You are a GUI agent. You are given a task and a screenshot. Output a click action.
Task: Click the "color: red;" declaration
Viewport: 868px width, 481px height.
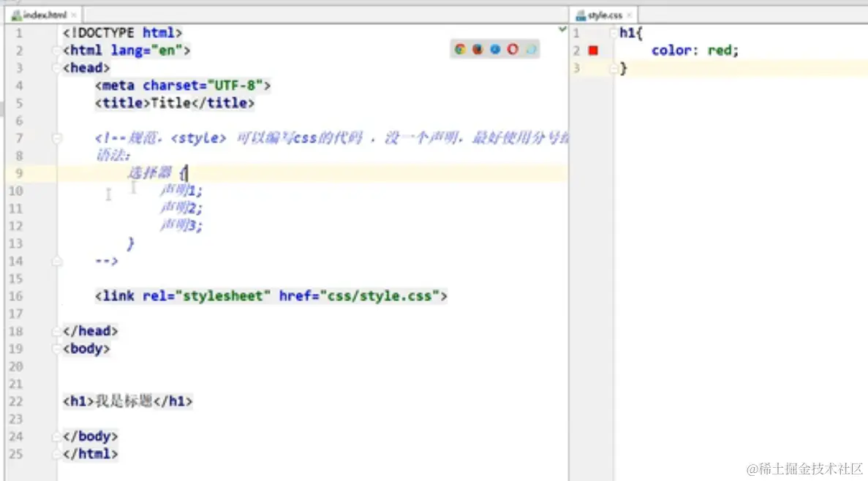click(x=695, y=50)
